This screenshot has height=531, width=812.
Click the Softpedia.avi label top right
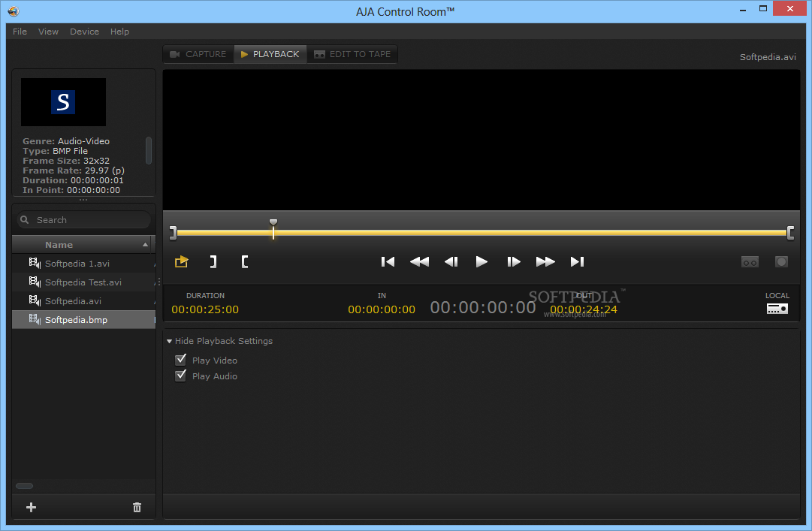[x=768, y=57]
